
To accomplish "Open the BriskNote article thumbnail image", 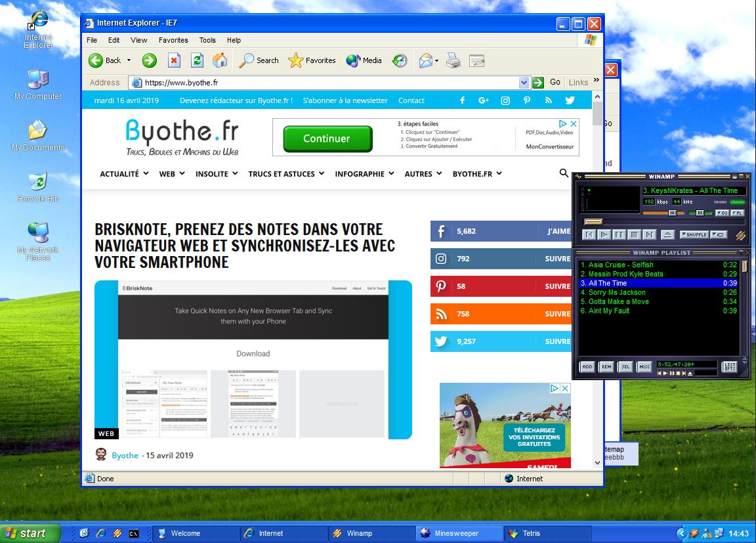I will pyautogui.click(x=253, y=360).
